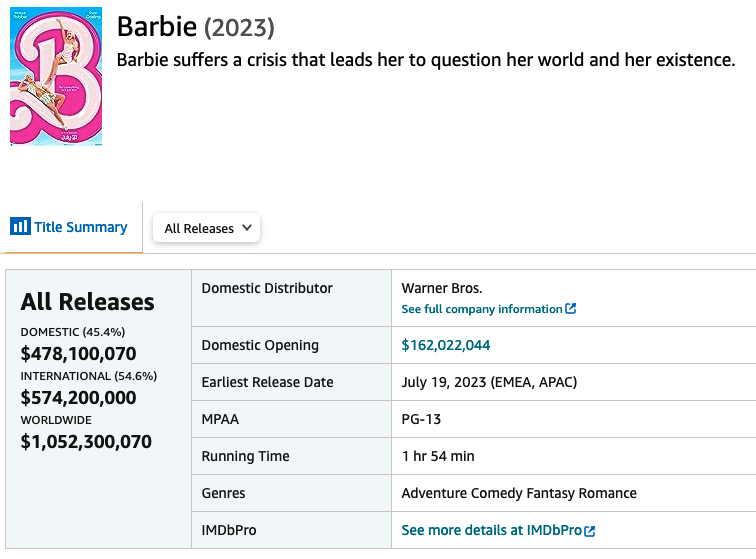Click the domestic gross $478,100,070 figure
Screen dimensions: 756x559
point(78,353)
